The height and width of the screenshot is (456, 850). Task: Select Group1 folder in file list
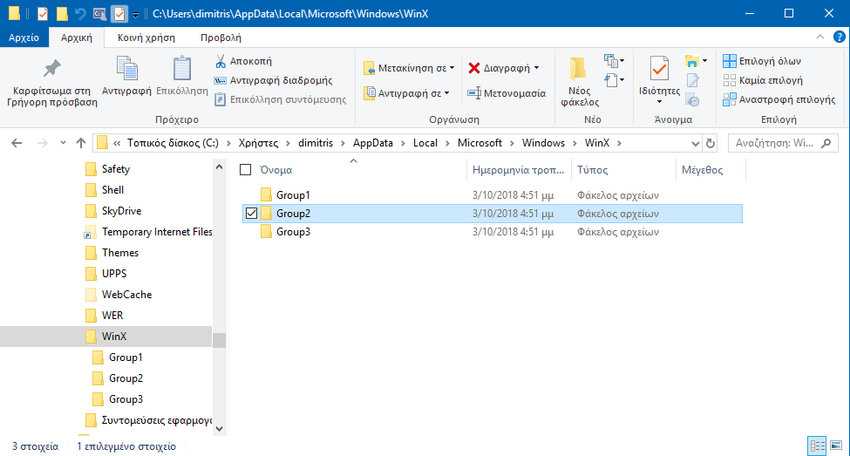click(293, 195)
